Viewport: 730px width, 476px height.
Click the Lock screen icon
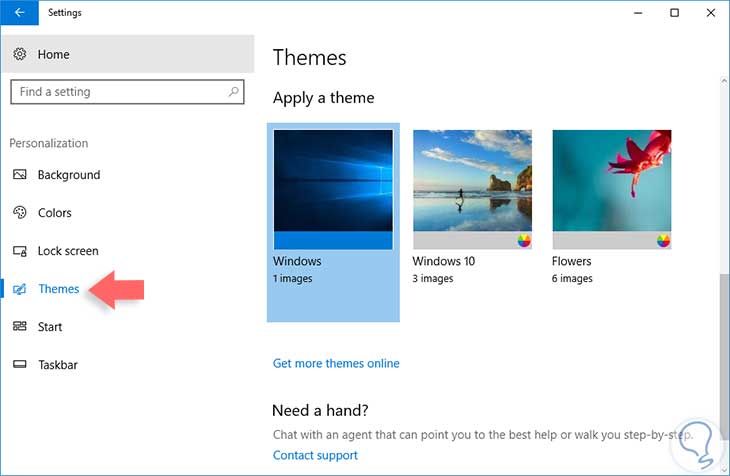coord(20,251)
